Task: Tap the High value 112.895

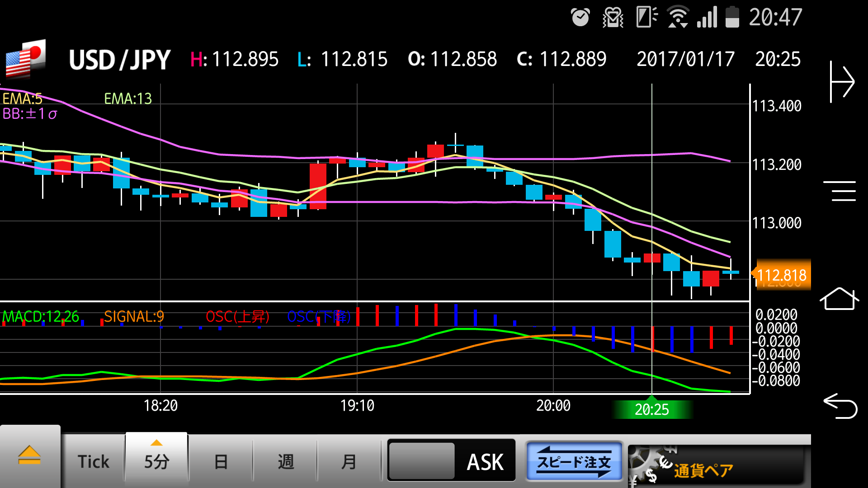Action: coord(245,59)
